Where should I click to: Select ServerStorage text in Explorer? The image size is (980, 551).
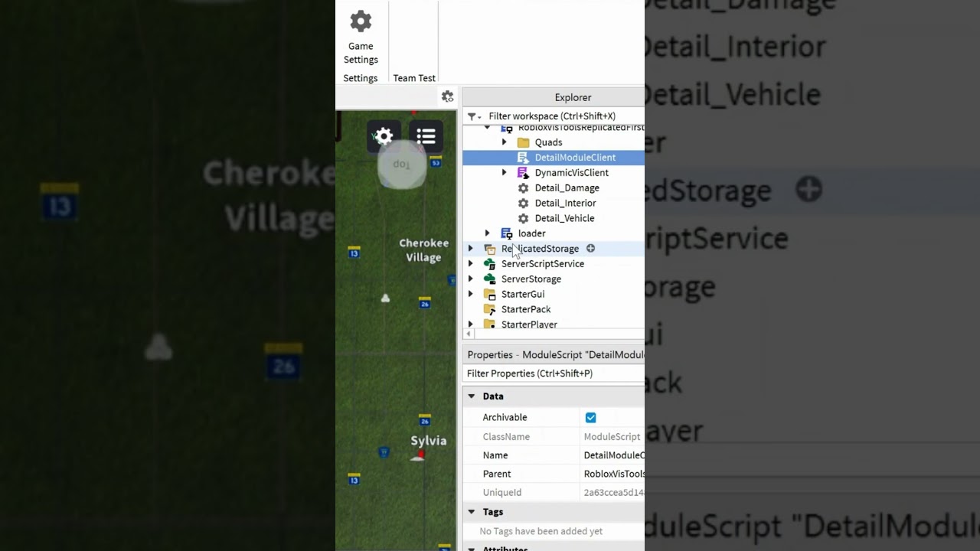click(x=531, y=279)
